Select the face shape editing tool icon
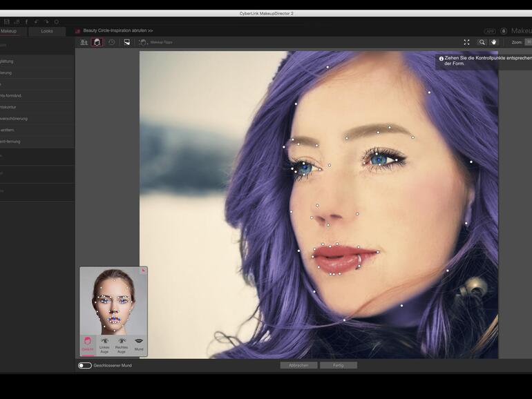The image size is (532, 399). click(x=97, y=42)
